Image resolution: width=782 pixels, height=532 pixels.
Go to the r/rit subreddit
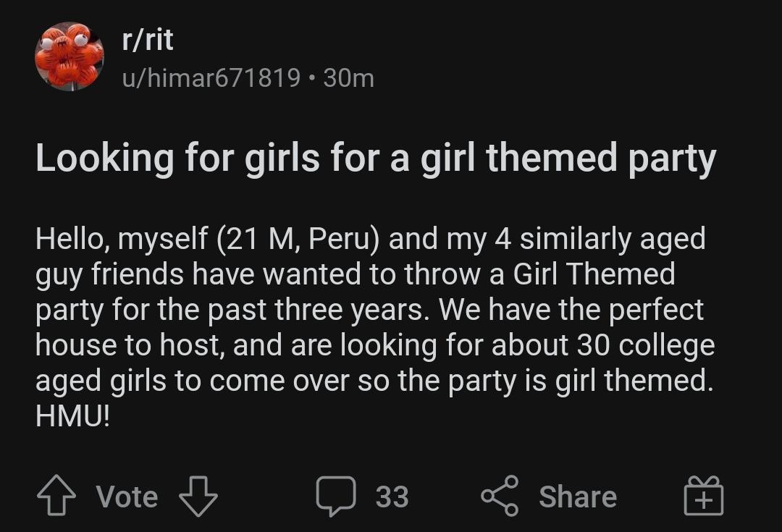click(148, 39)
